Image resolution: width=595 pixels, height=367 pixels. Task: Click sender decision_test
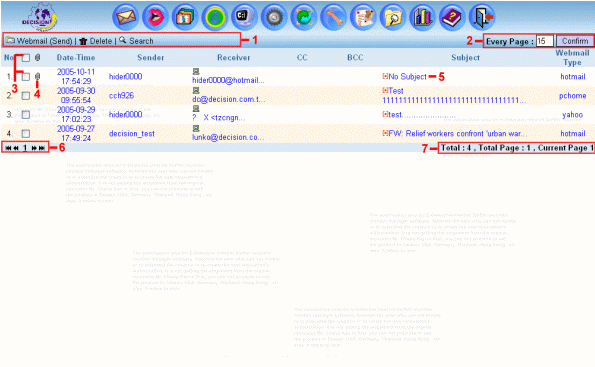coord(132,134)
